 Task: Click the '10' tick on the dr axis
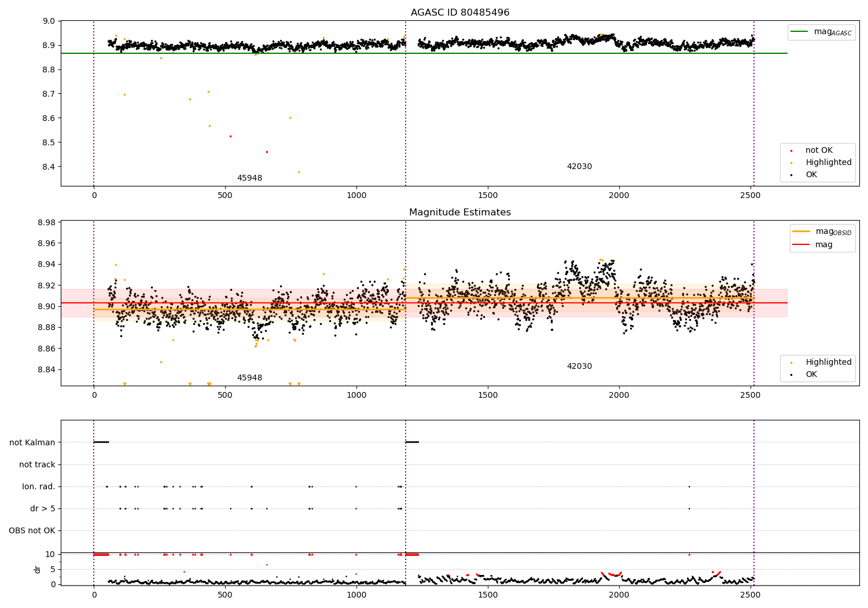(x=50, y=554)
